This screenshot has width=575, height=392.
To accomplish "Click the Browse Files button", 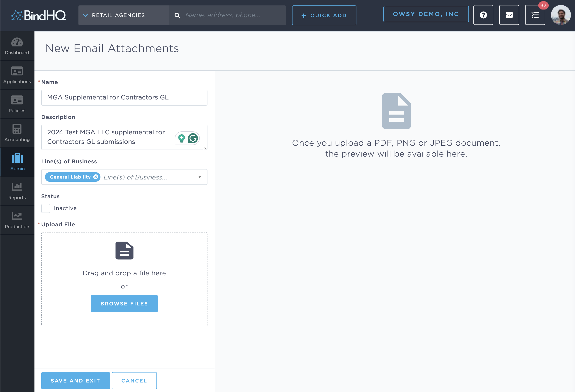I will [124, 303].
